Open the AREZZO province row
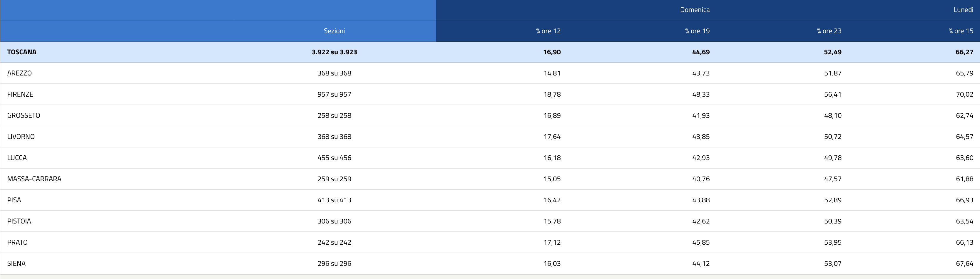The image size is (980, 279). point(19,73)
